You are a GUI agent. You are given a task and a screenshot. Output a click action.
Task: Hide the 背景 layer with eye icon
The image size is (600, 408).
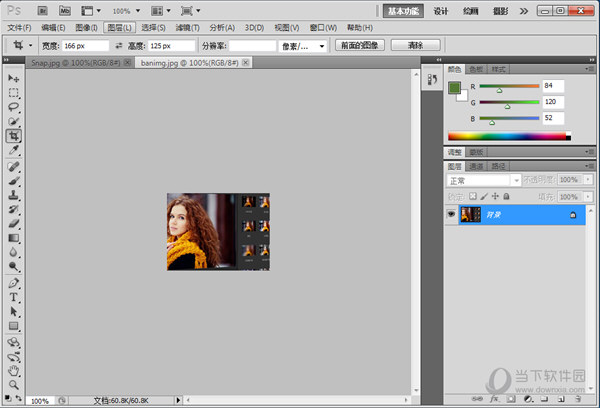[x=452, y=215]
